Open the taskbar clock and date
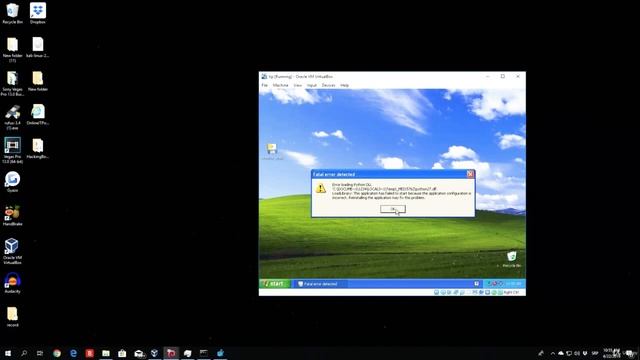The width and height of the screenshot is (640, 360). (x=611, y=353)
